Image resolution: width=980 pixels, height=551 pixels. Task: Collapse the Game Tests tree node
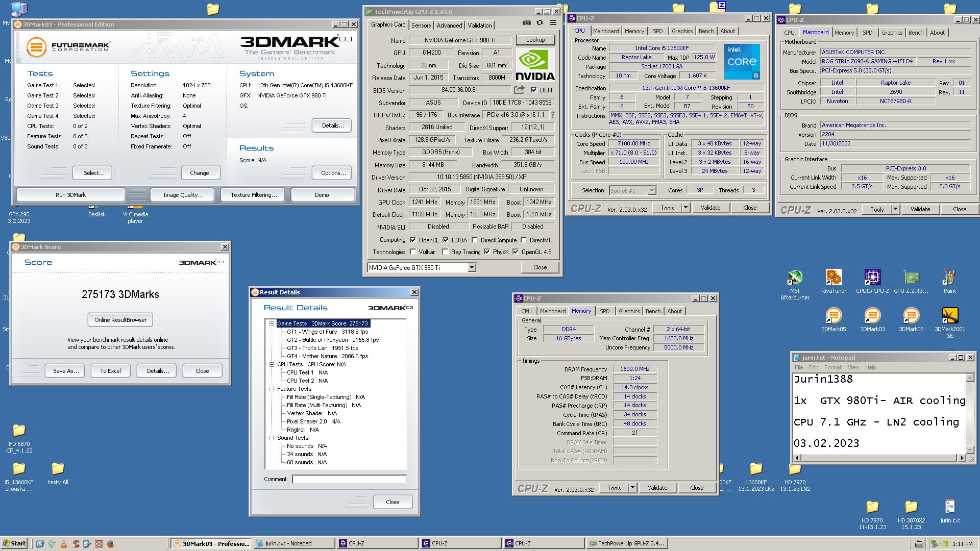click(272, 323)
